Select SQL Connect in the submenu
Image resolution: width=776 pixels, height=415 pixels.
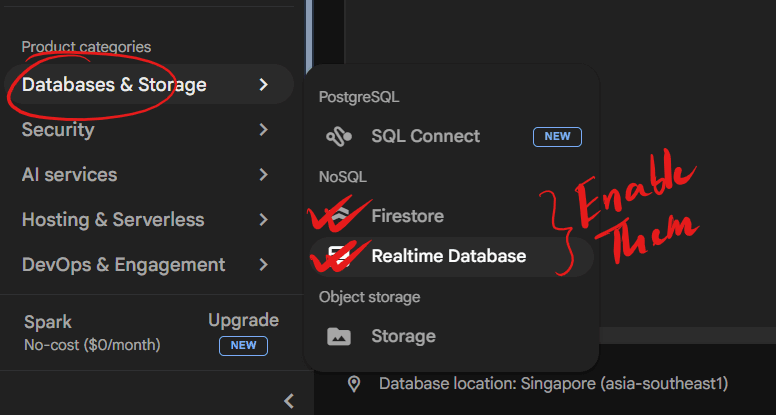click(451, 136)
